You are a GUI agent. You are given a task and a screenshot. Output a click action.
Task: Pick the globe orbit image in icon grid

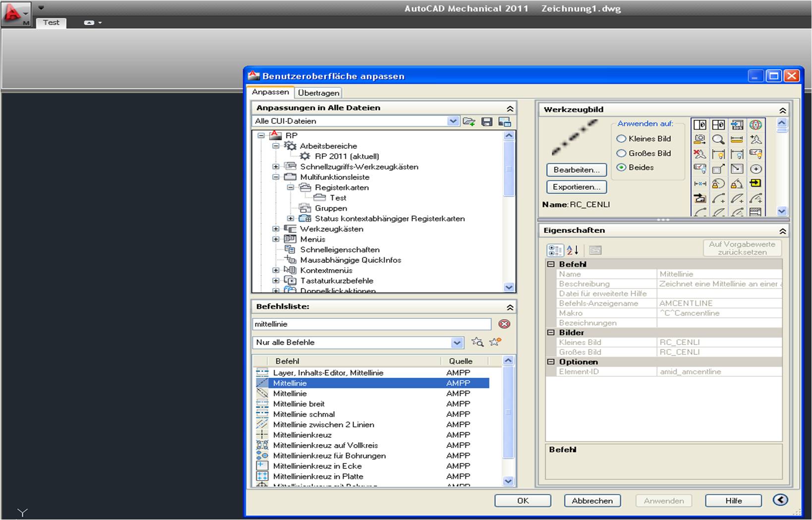(x=755, y=125)
